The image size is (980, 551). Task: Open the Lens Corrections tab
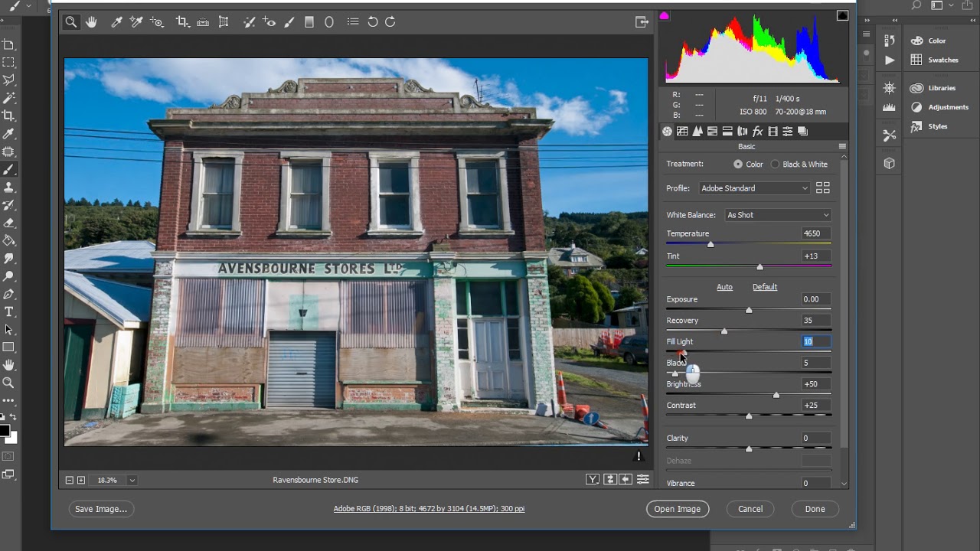(x=742, y=132)
